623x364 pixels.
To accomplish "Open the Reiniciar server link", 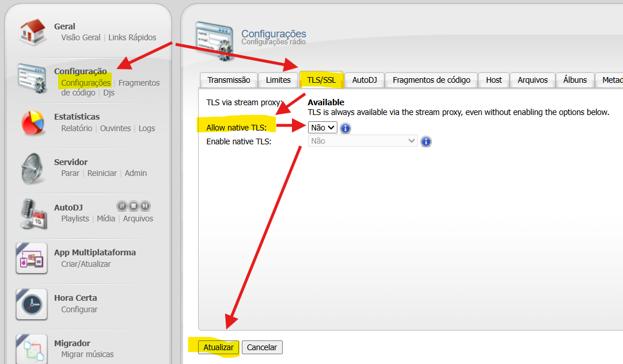I will pyautogui.click(x=102, y=173).
